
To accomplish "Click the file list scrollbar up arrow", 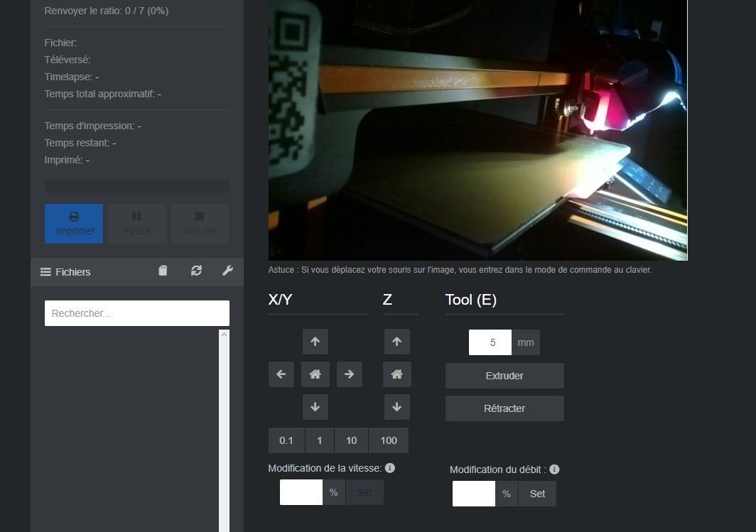I will point(224,335).
